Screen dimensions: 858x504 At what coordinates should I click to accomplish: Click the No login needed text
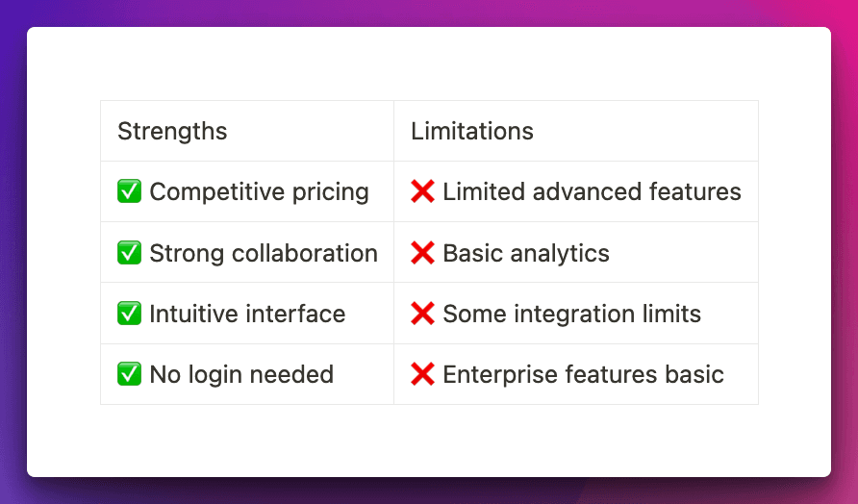point(241,374)
